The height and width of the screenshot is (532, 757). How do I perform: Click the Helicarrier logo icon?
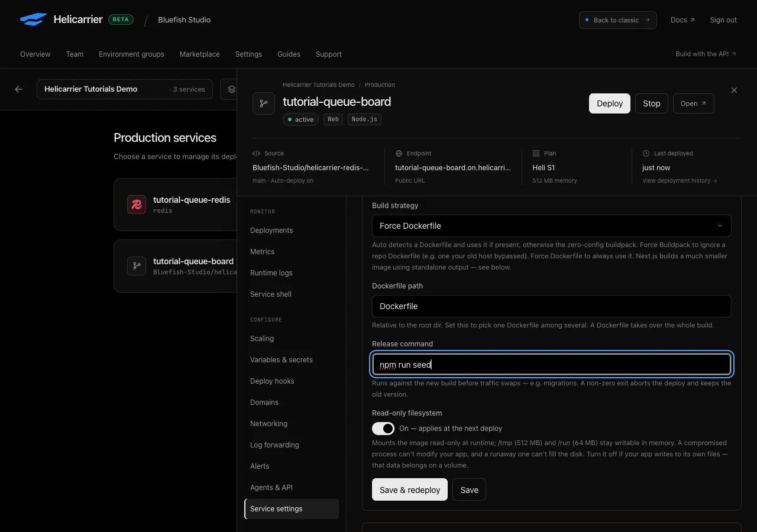coord(33,20)
